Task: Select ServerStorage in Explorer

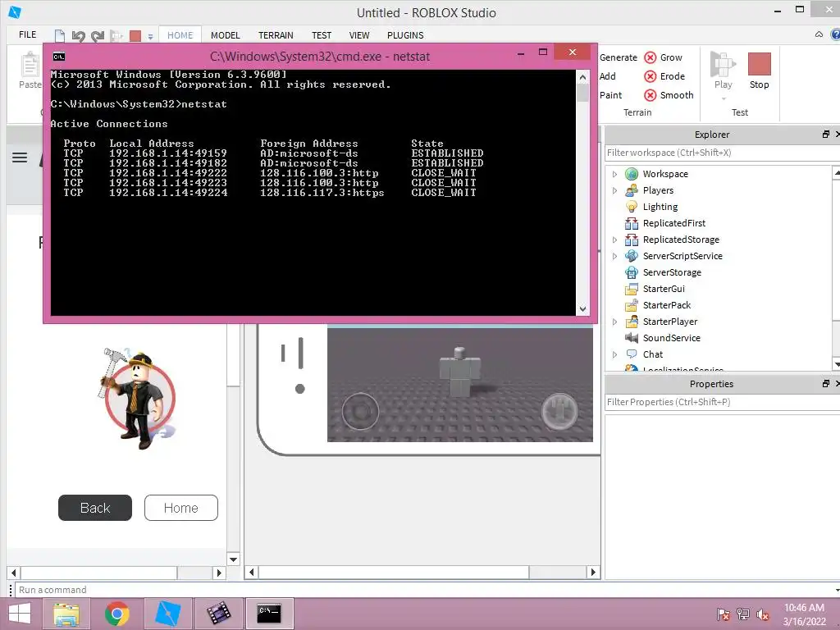Action: tap(672, 272)
